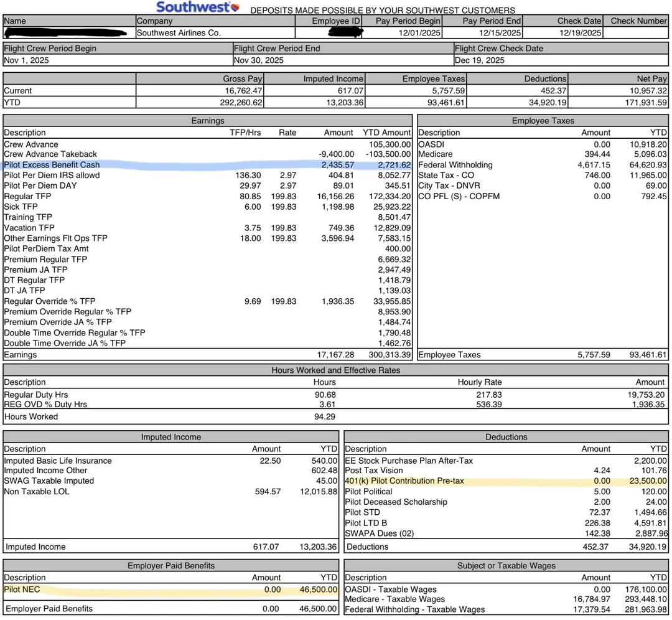This screenshot has height=620, width=672.
Task: Click the Hours Worked and Effective Rates header
Action: pos(336,370)
